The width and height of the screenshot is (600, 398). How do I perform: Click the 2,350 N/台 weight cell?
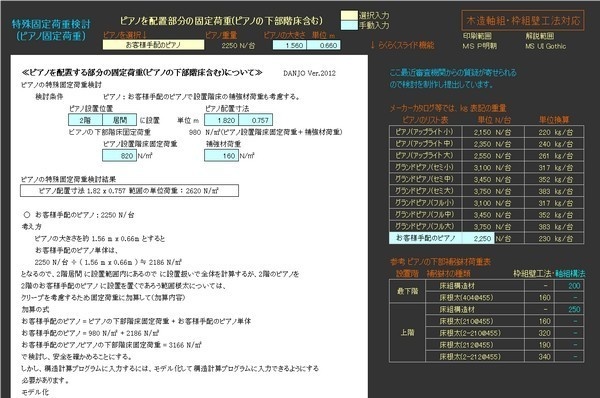coord(493,144)
